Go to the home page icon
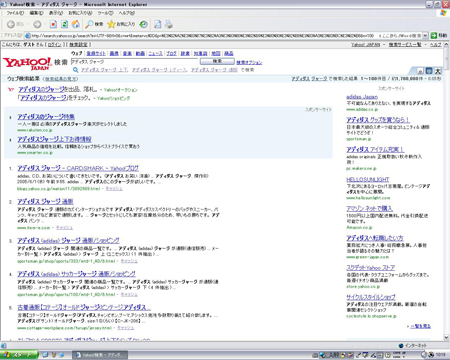450x360 pixels. pos(76,24)
